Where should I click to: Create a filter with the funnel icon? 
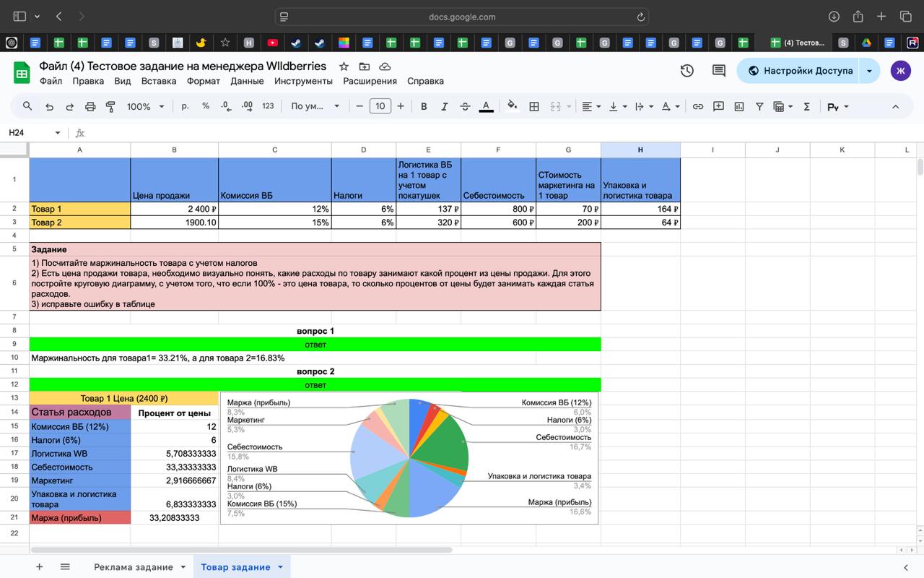[759, 106]
